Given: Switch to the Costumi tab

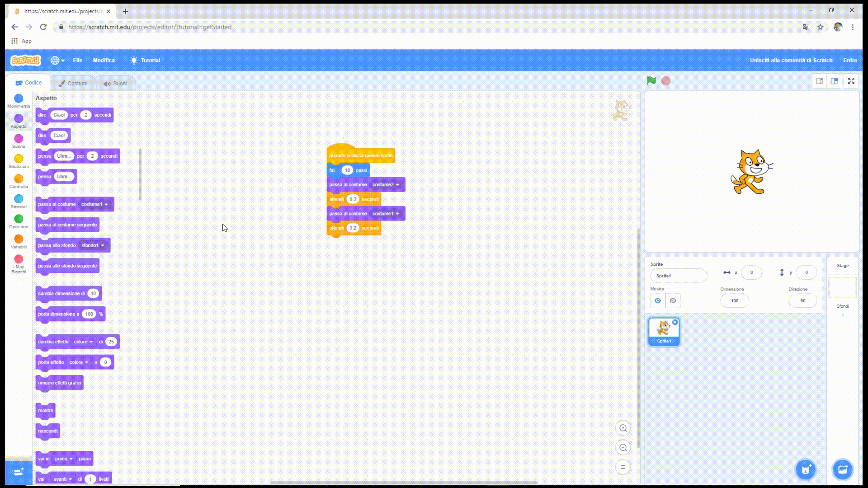Looking at the screenshot, I should click(73, 83).
